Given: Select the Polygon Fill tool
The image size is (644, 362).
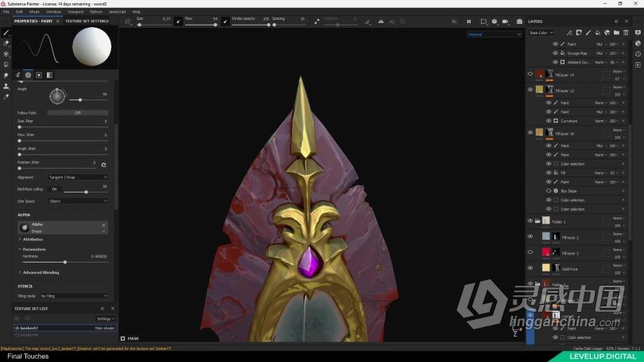Looking at the screenshot, I should (6, 64).
